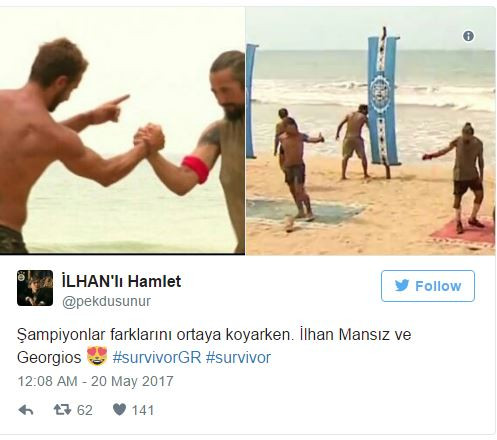Image resolution: width=497 pixels, height=440 pixels.
Task: Click the tweet text about Şampiyonlar
Action: [214, 346]
